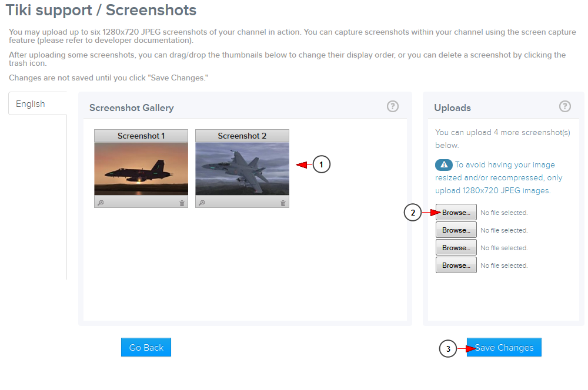Click the numbered annotation circle 1
Viewport: 588px width, 390px height.
pos(321,164)
